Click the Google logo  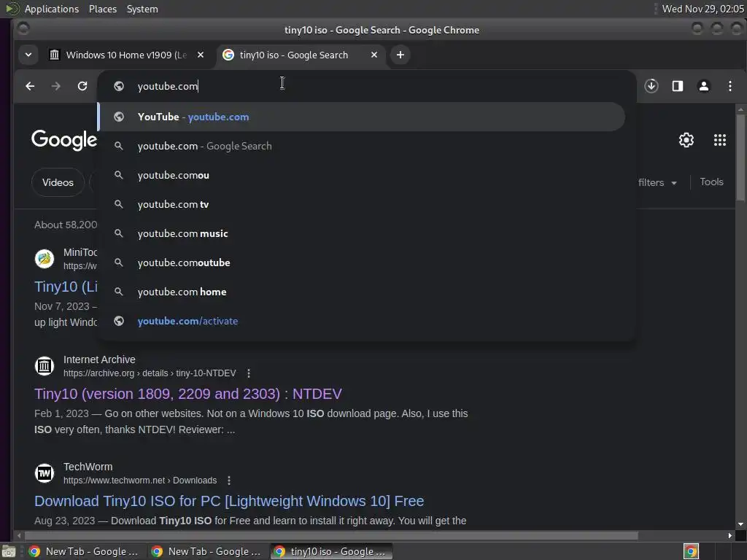pos(64,140)
